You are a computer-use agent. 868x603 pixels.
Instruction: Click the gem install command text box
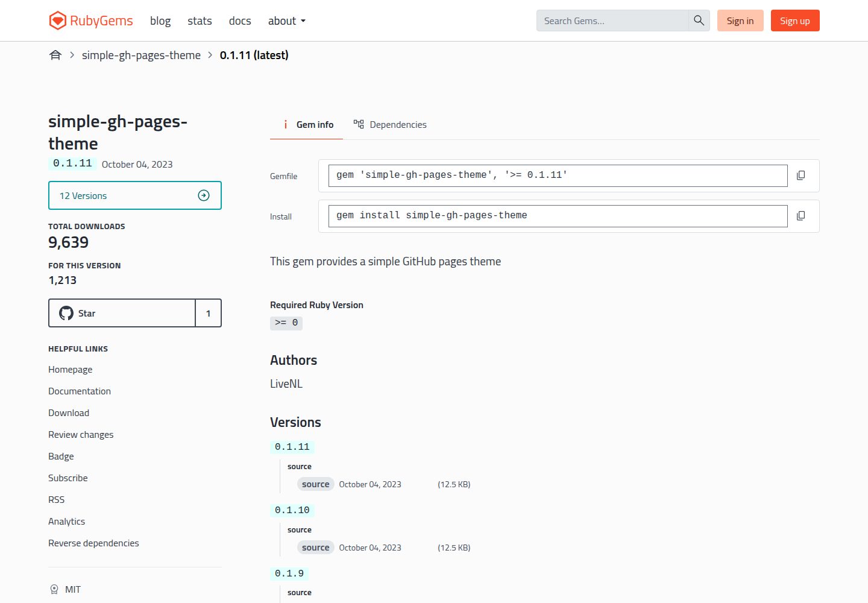558,216
